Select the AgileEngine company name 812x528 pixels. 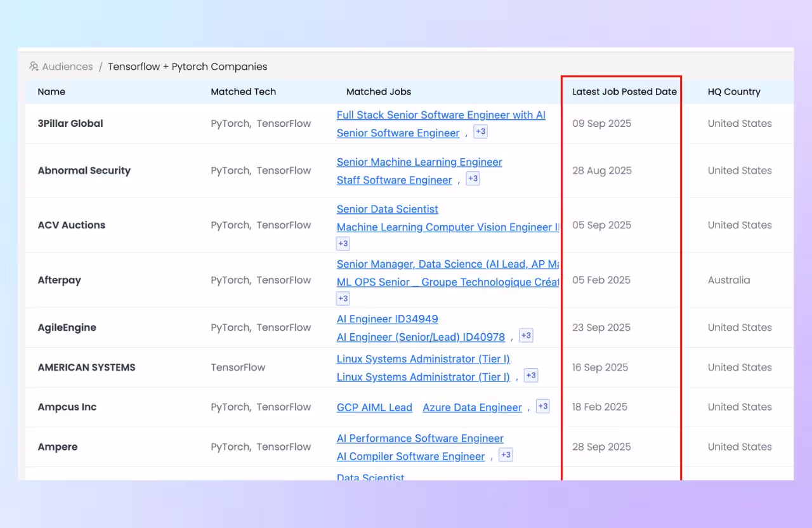[x=67, y=327]
